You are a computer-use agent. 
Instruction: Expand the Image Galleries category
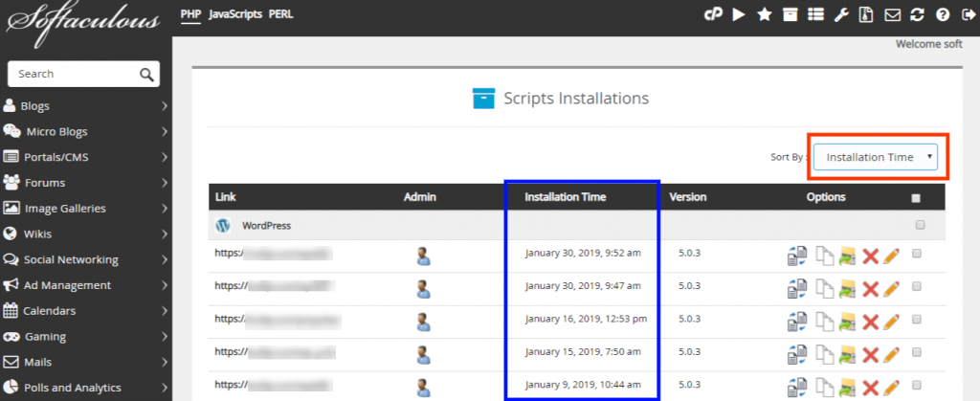click(x=85, y=209)
